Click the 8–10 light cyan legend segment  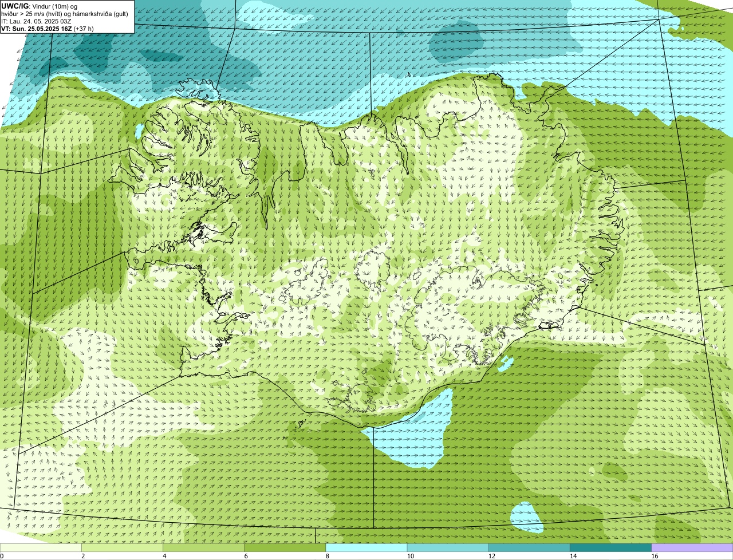pos(366,547)
